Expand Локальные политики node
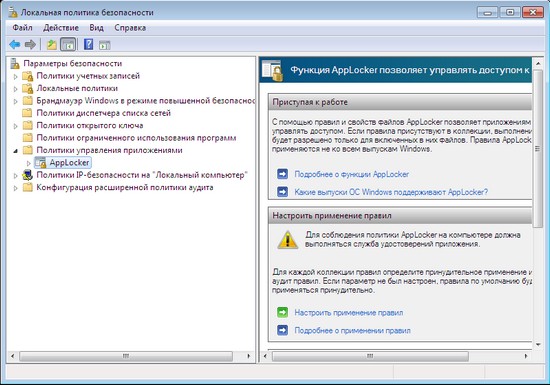 point(15,89)
